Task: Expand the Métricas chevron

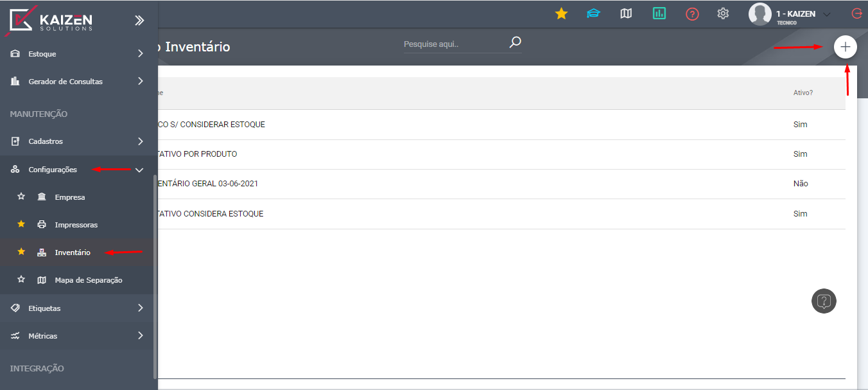Action: coord(140,336)
